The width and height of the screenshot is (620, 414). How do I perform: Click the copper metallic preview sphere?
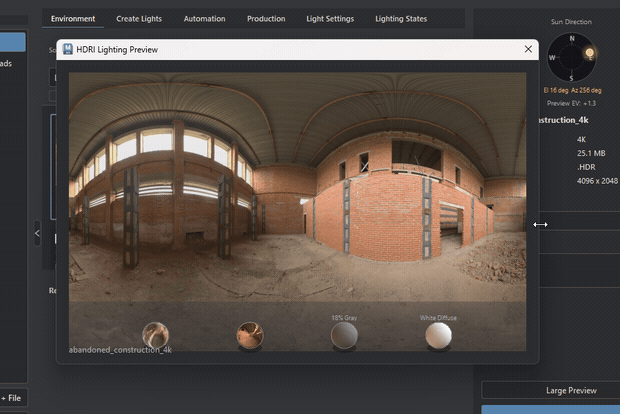pyautogui.click(x=250, y=335)
